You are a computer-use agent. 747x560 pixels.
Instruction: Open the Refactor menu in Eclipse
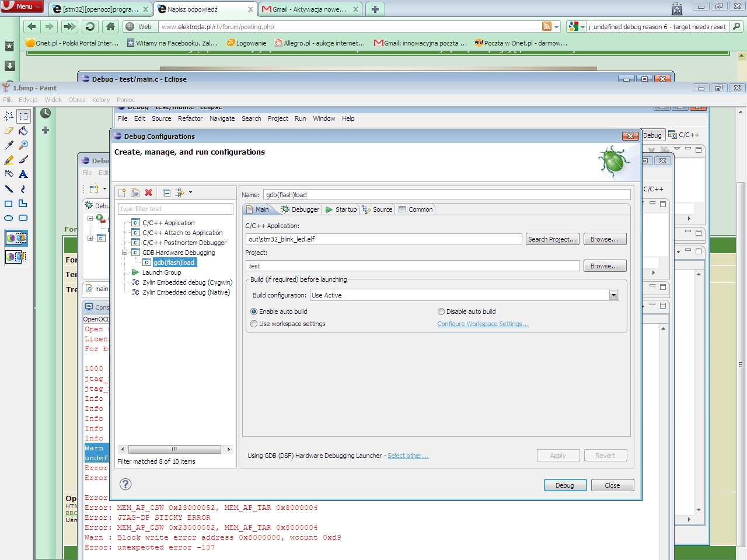coord(190,118)
